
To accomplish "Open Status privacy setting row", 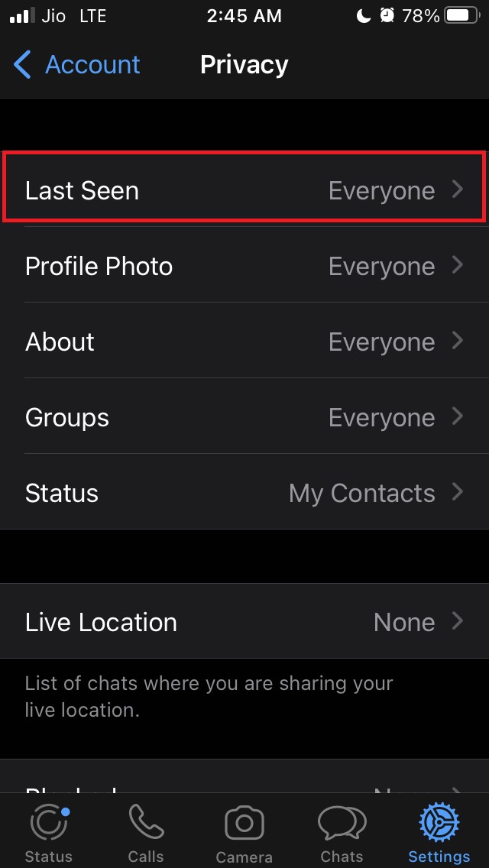I will [244, 493].
